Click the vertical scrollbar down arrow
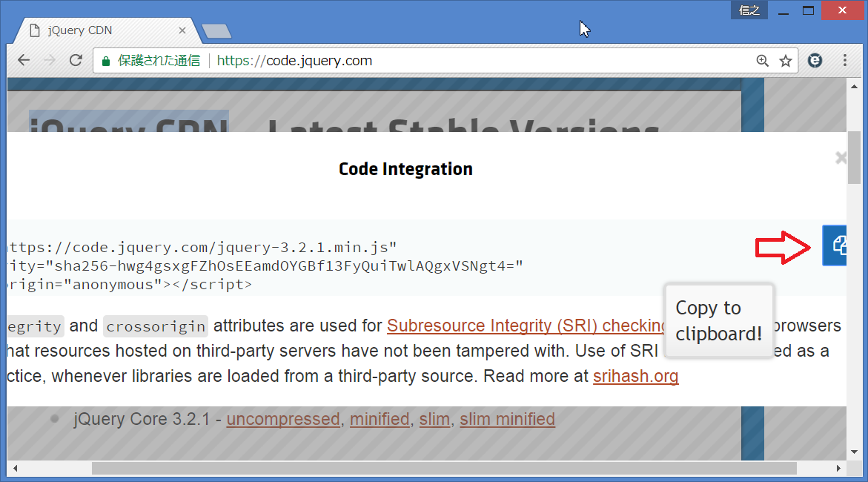The height and width of the screenshot is (482, 868). tap(854, 452)
